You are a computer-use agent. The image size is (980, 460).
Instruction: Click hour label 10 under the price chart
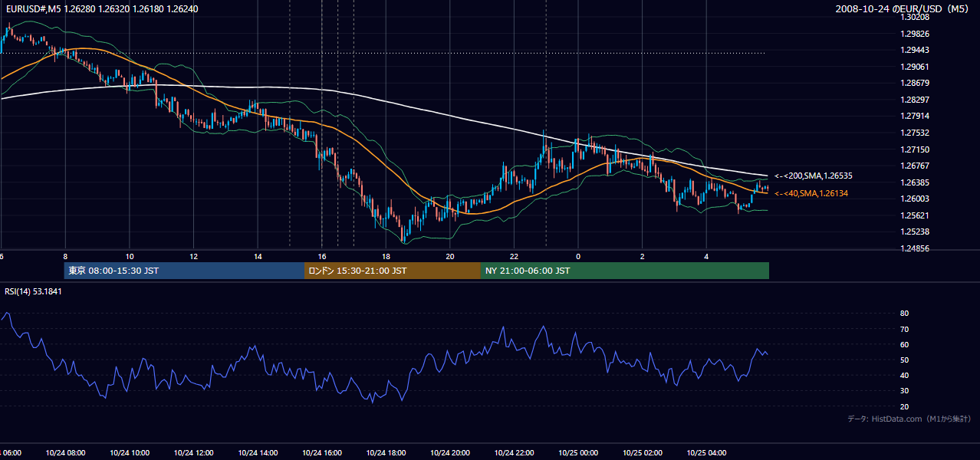[x=130, y=257]
